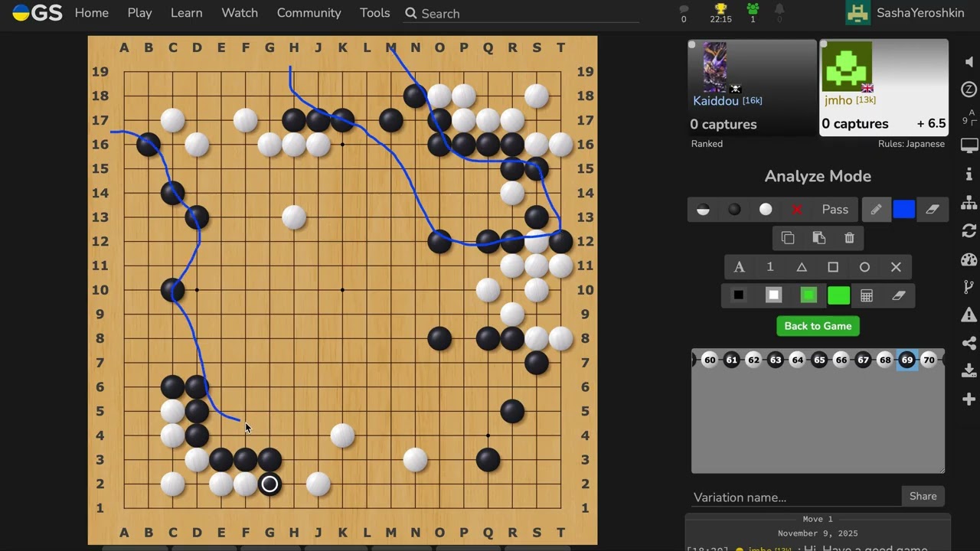The width and height of the screenshot is (980, 551).
Task: Click the green friends icon
Action: coord(753,12)
